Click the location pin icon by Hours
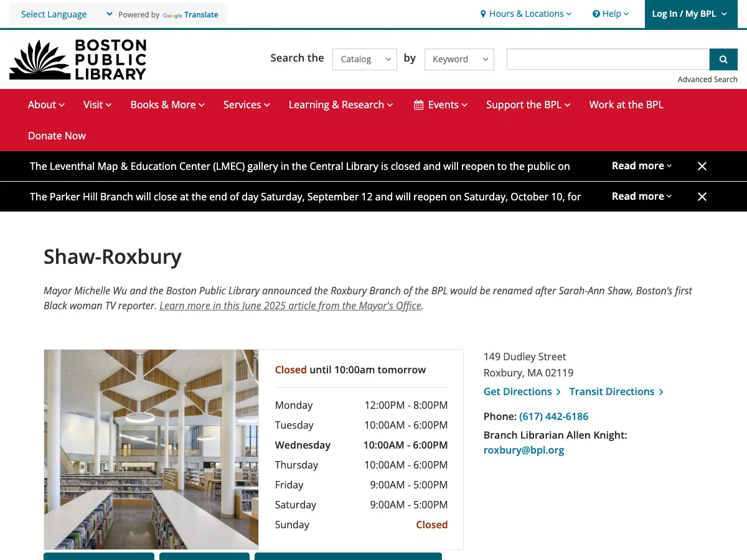Image resolution: width=747 pixels, height=560 pixels. click(483, 14)
